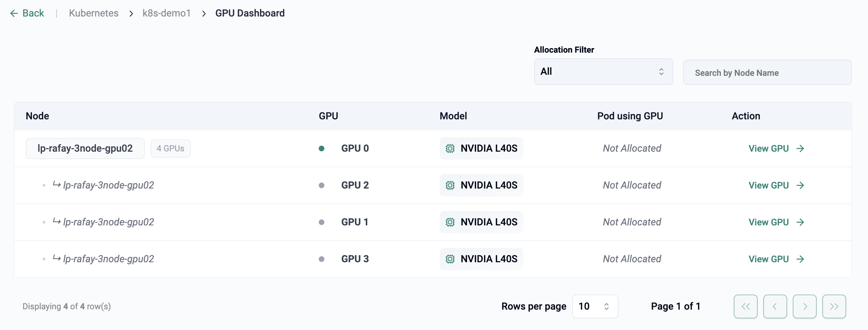Click the chip icon in GPU 0 model
The width and height of the screenshot is (868, 330).
(450, 148)
